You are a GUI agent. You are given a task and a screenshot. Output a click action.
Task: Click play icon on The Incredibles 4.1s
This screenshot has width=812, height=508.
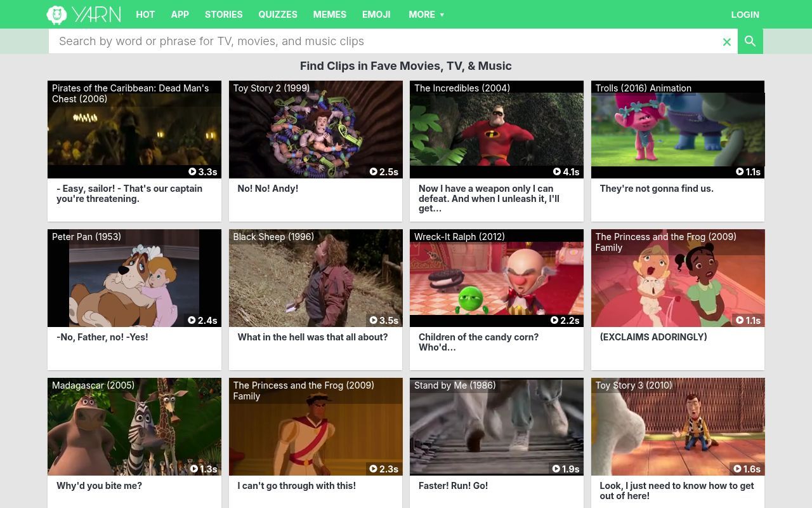click(x=557, y=171)
